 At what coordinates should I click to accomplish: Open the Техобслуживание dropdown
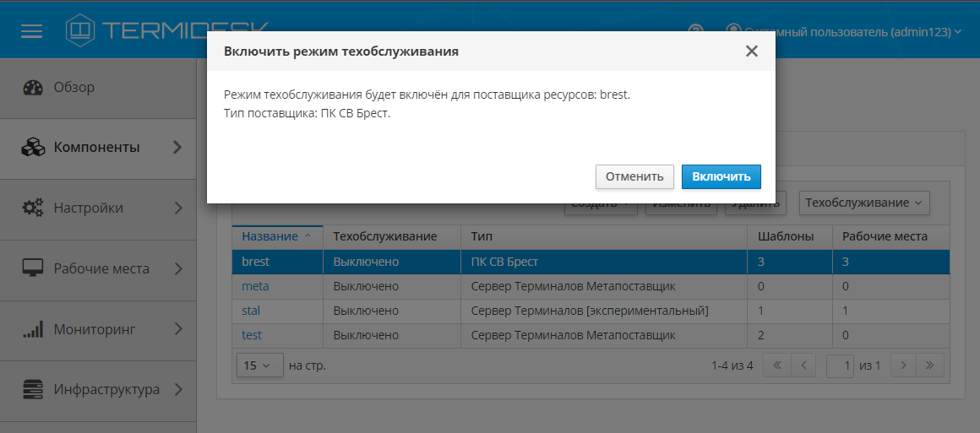(863, 203)
